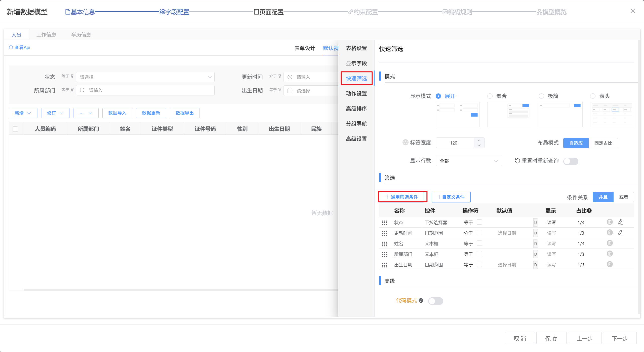Check the table header select-all checkbox

coord(15,129)
